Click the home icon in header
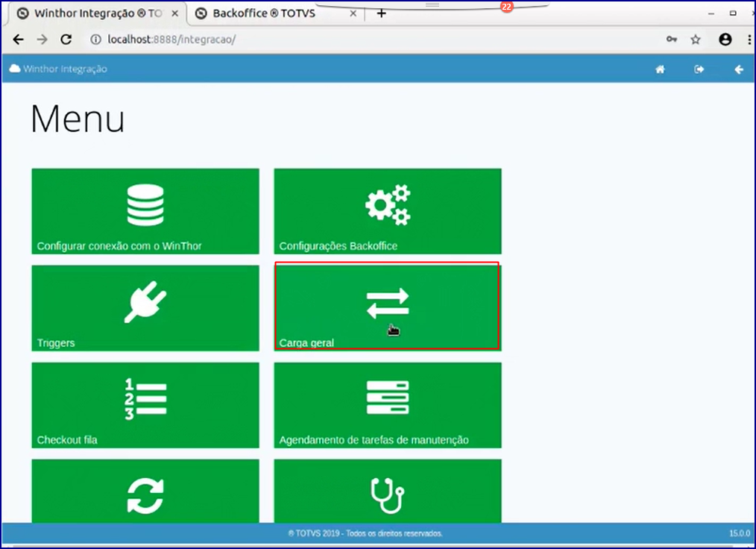 [x=660, y=69]
